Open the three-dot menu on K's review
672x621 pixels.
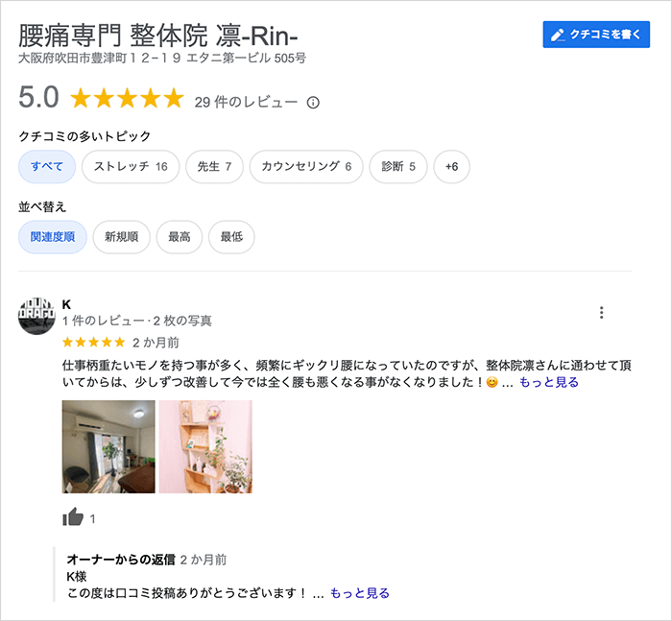point(601,313)
